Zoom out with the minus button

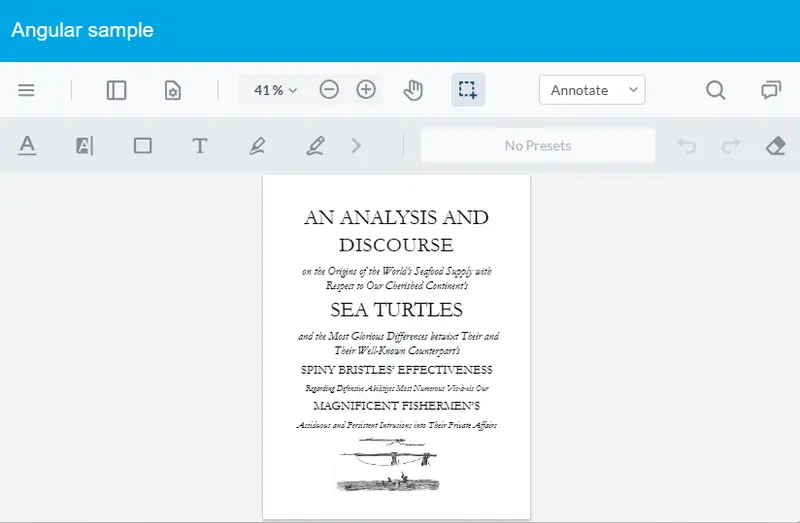click(x=329, y=90)
